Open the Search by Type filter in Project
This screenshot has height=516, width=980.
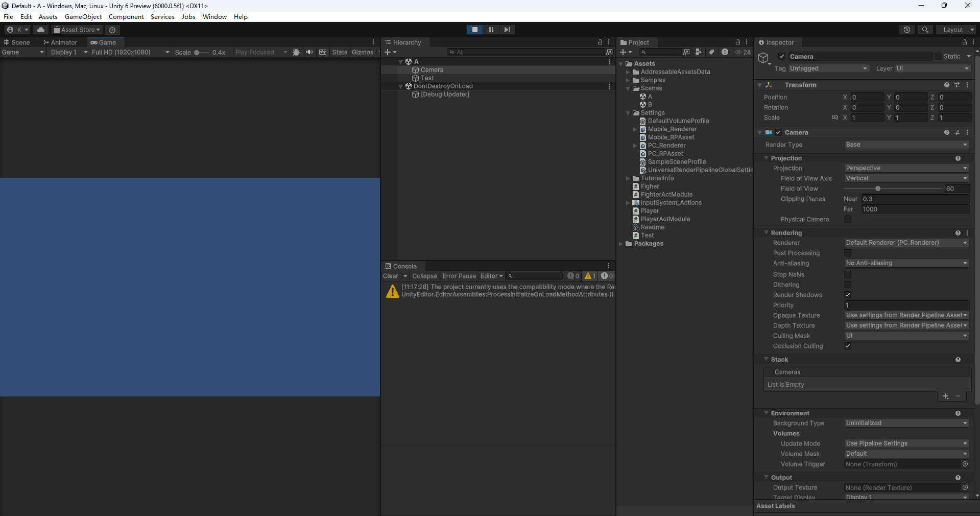pyautogui.click(x=699, y=52)
